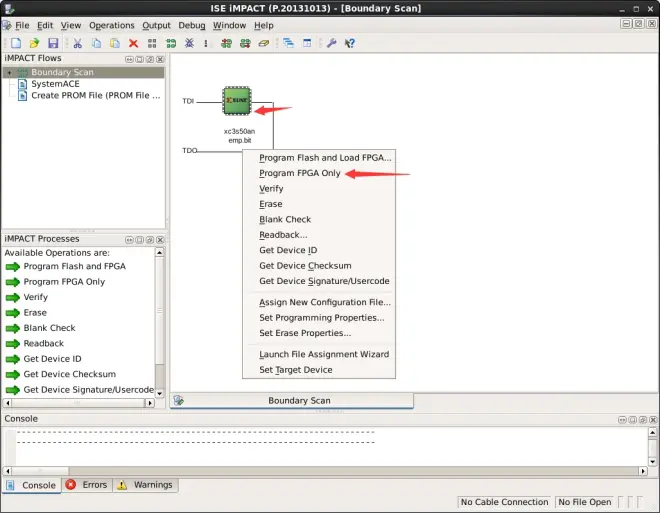Image resolution: width=660 pixels, height=514 pixels.
Task: Select Create PROM File flow item
Action: (x=96, y=96)
